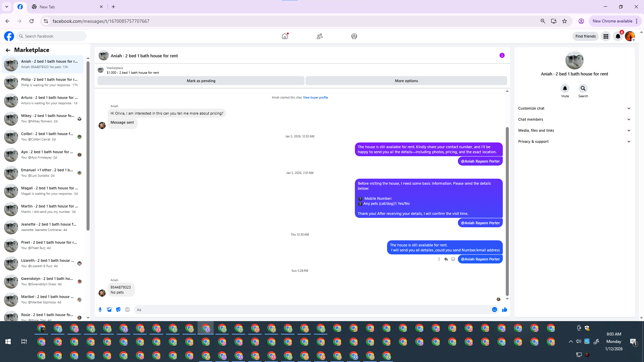
Task: Click the Mark as pending button
Action: click(x=201, y=81)
